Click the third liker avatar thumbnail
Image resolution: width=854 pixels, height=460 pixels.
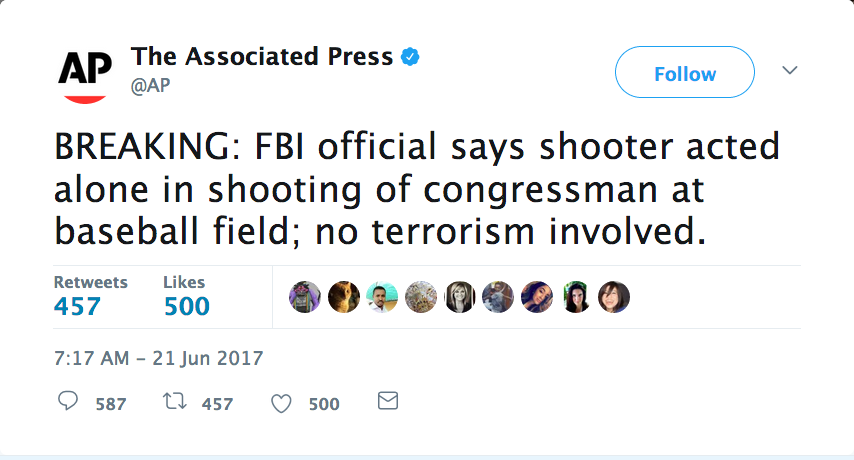[382, 297]
